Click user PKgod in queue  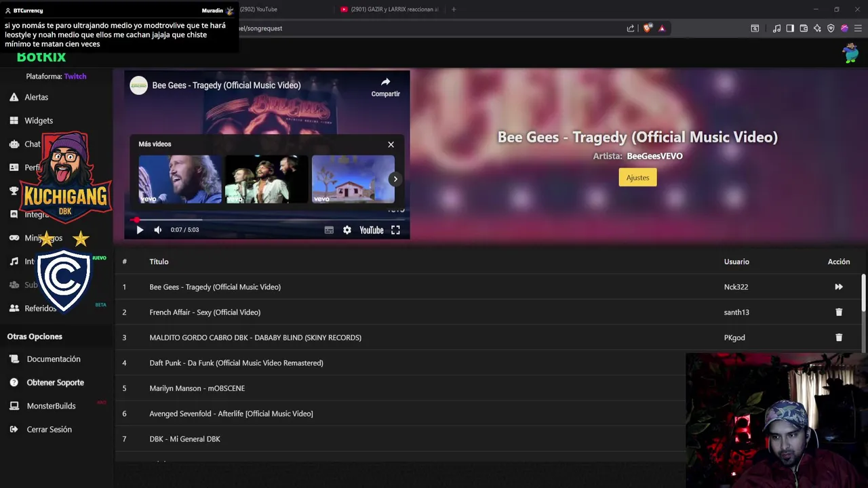(734, 338)
